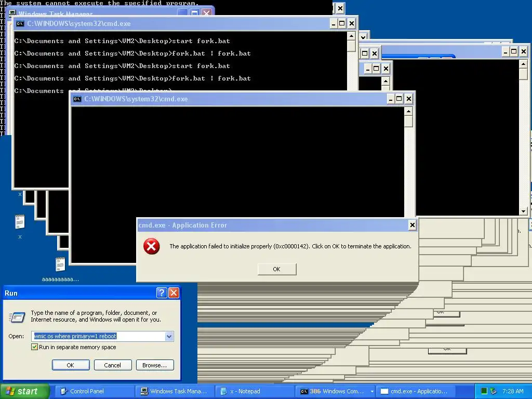Expand the grouped cmd taskbar button arrow
Screen dimensions: 532x399
(x=372, y=391)
